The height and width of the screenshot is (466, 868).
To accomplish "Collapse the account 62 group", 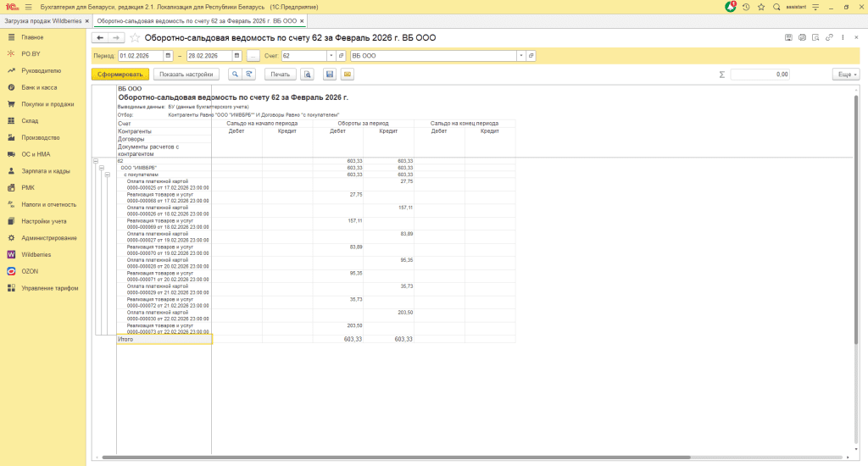I will coord(96,161).
